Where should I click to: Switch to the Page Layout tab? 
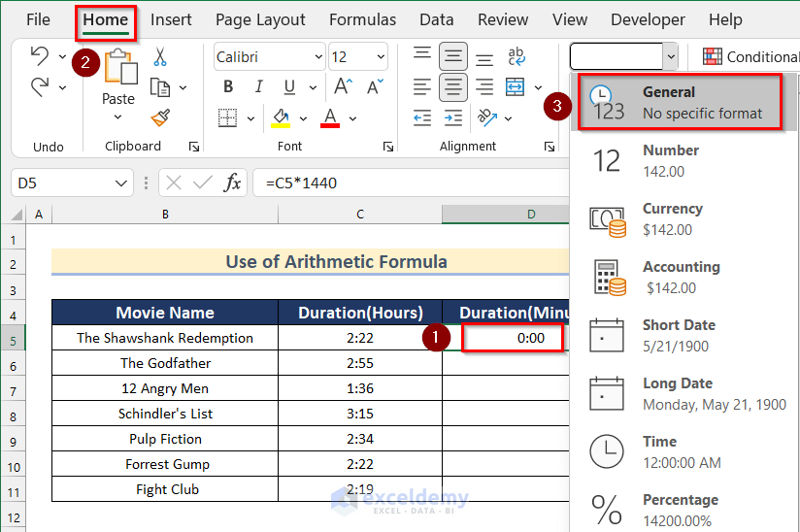point(260,19)
